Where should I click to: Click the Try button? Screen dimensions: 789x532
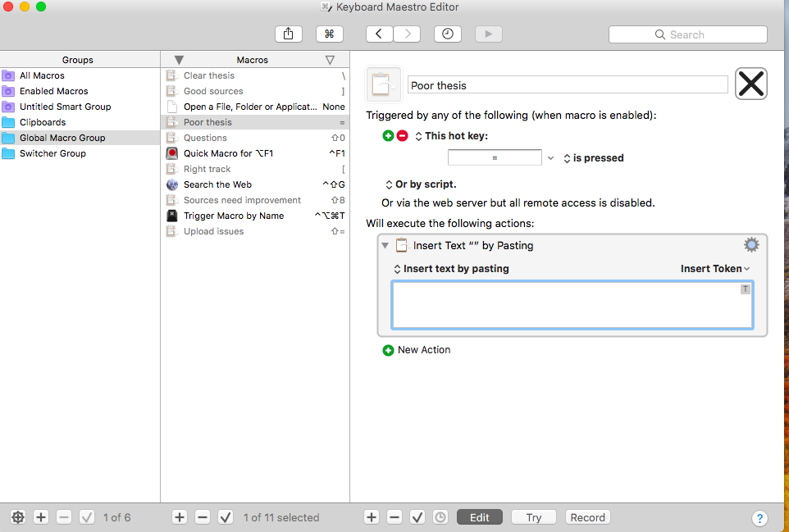(534, 517)
